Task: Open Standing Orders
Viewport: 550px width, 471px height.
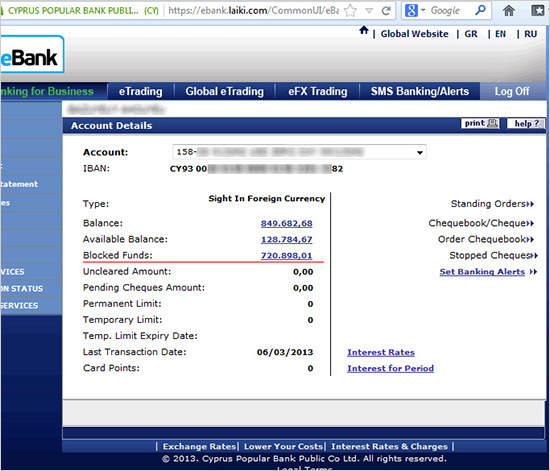Action: tap(492, 204)
